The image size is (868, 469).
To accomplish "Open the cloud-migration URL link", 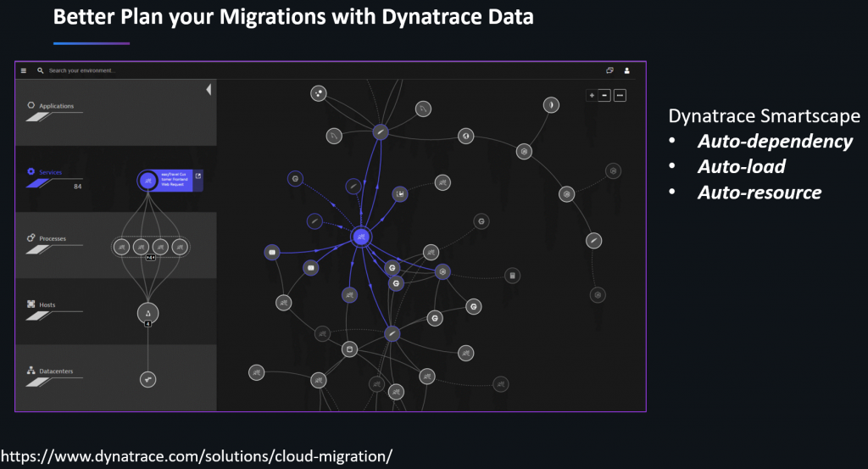I will (197, 456).
